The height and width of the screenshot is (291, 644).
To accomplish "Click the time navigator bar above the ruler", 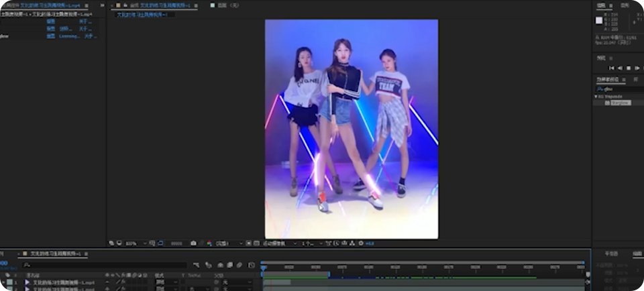I will coord(422,262).
